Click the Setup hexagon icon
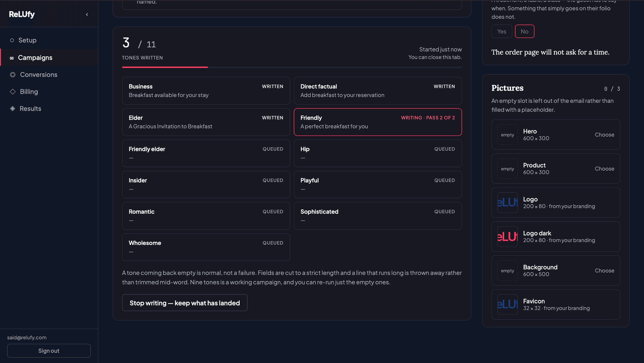 pyautogui.click(x=12, y=40)
